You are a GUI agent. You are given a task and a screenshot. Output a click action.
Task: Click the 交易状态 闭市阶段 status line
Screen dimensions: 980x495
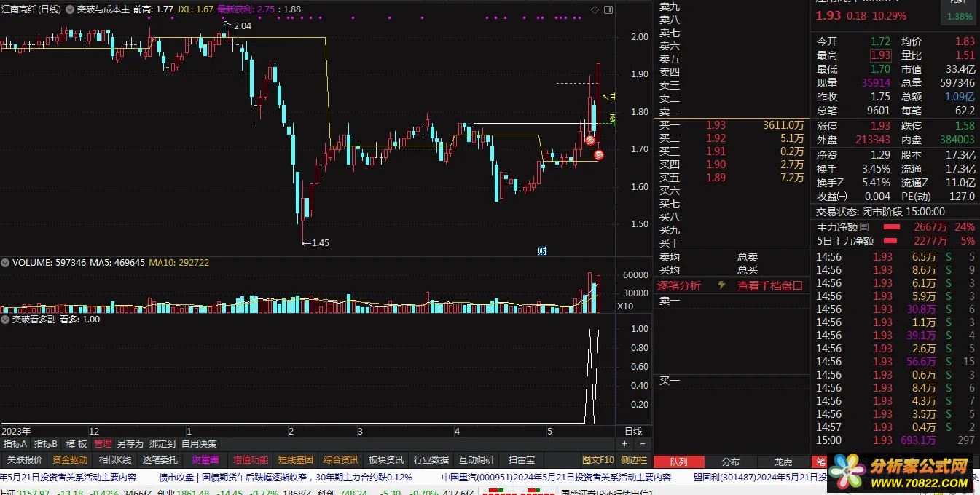[880, 212]
